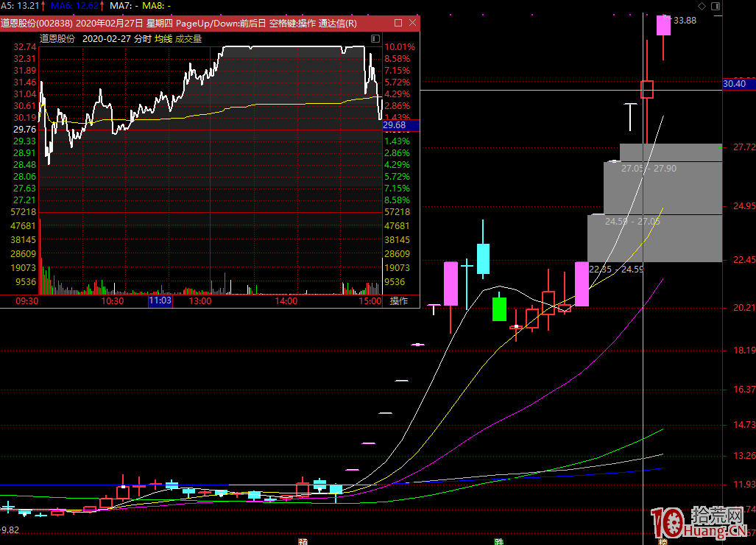Click the diamond icon above the K-line chart
The width and height of the screenshot is (756, 545).
(700, 6)
